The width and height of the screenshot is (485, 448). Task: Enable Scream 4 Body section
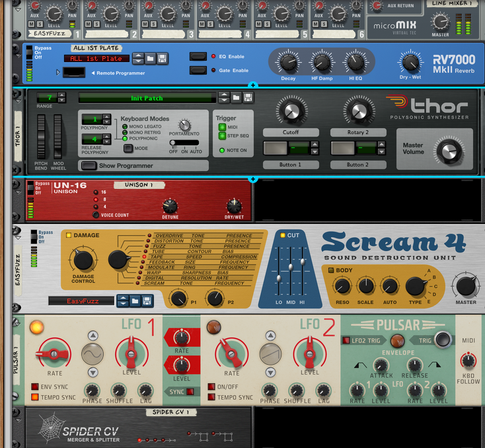331,270
